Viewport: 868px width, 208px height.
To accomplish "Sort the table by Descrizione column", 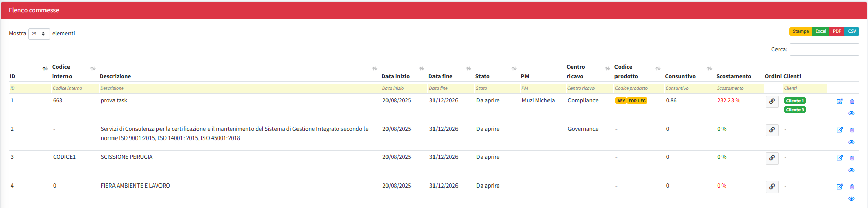I will [x=115, y=76].
